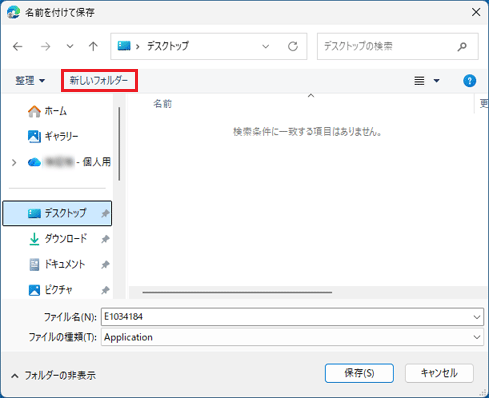Click the pin icon next to ドキュメント
This screenshot has width=489, height=398.
click(x=105, y=265)
